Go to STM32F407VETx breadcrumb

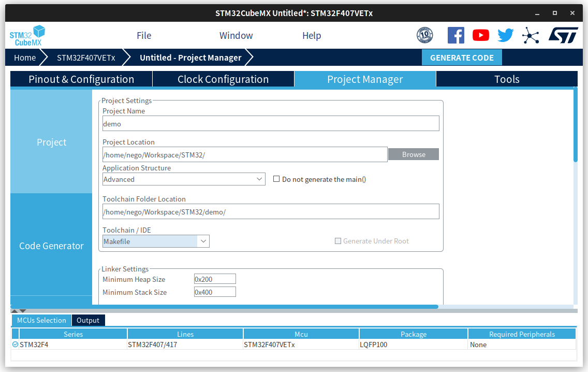[x=86, y=58]
